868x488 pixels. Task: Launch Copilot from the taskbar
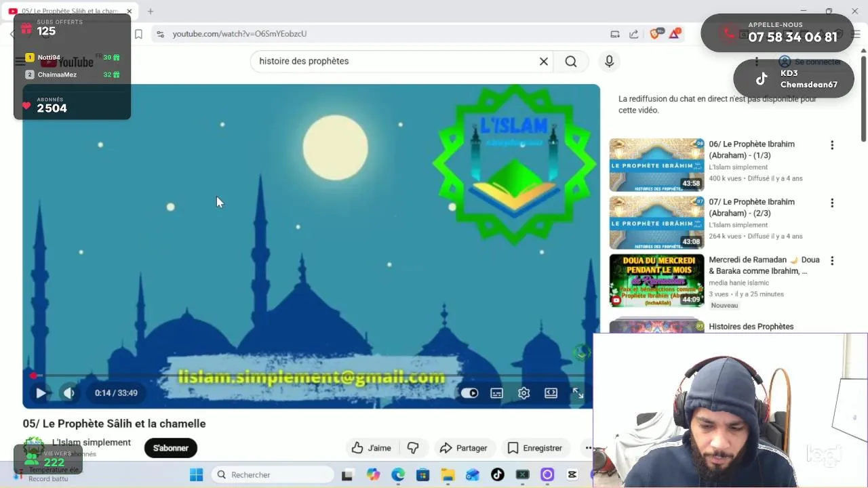[373, 475]
